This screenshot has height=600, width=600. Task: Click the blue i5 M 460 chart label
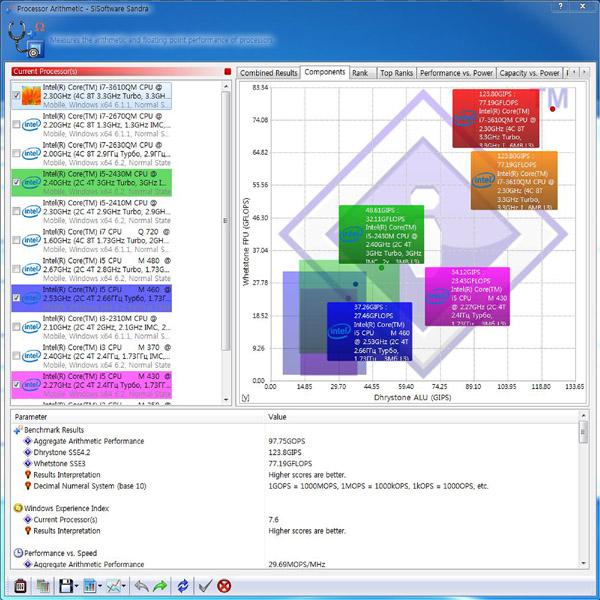[x=370, y=331]
